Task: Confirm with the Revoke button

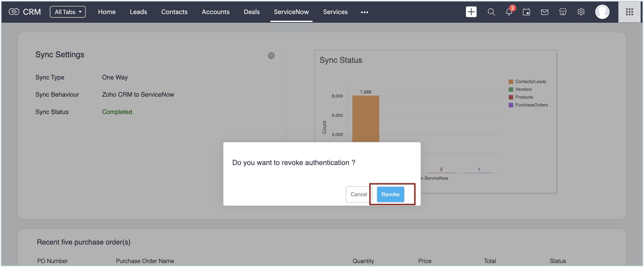Action: (390, 194)
